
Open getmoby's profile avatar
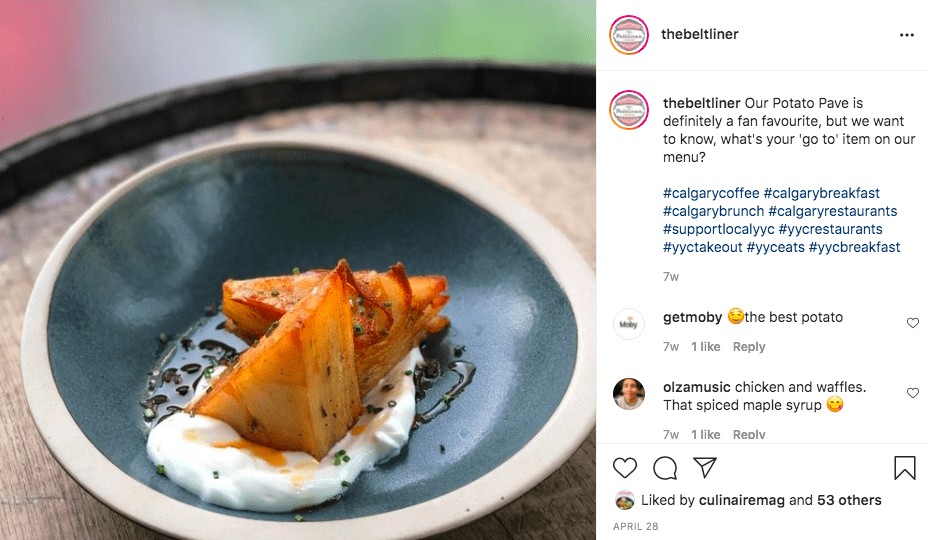click(629, 324)
